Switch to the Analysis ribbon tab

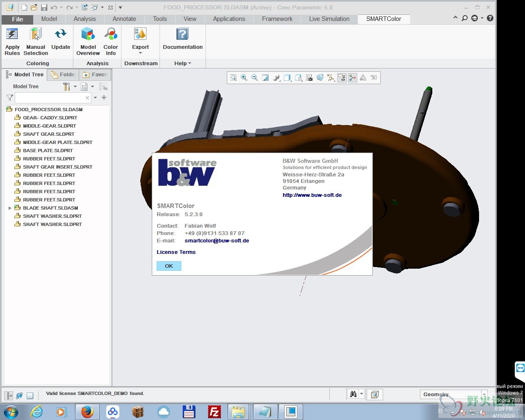(x=84, y=19)
